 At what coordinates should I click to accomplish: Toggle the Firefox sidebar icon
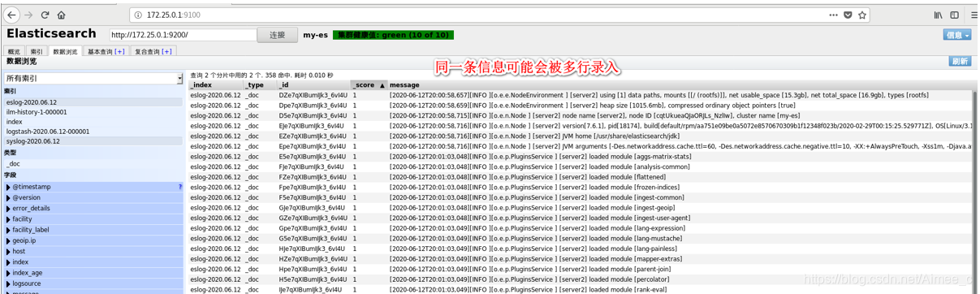point(954,15)
